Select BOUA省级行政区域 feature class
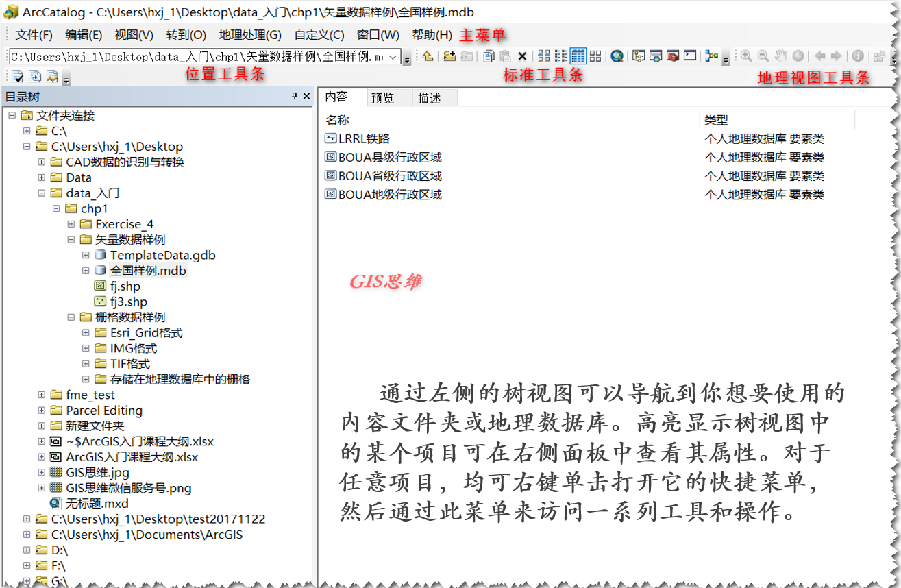Image resolution: width=901 pixels, height=588 pixels. pyautogui.click(x=383, y=175)
